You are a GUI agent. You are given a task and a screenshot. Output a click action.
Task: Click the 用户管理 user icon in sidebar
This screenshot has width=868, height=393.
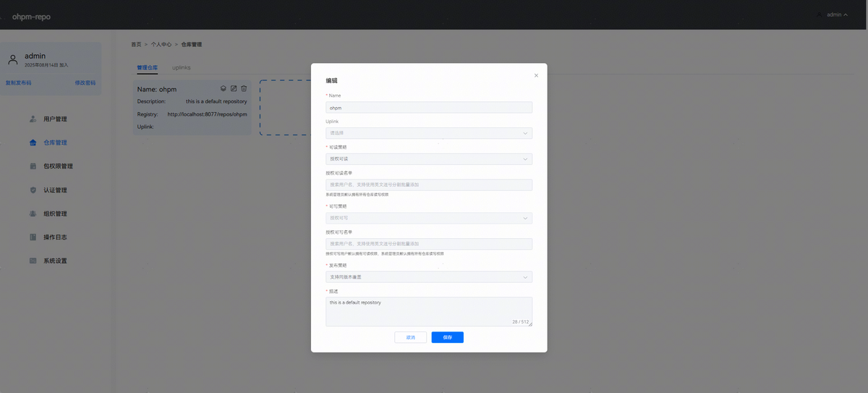(33, 119)
